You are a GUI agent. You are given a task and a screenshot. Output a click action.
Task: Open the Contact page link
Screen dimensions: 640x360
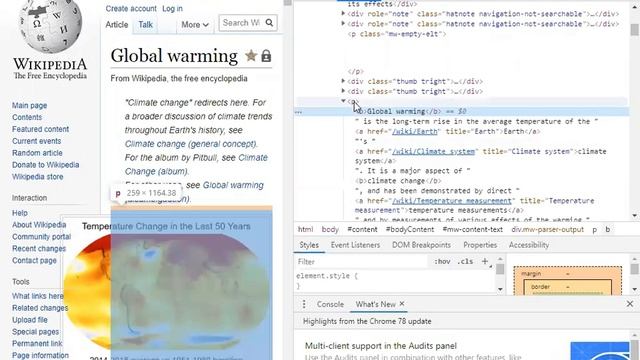(34, 260)
